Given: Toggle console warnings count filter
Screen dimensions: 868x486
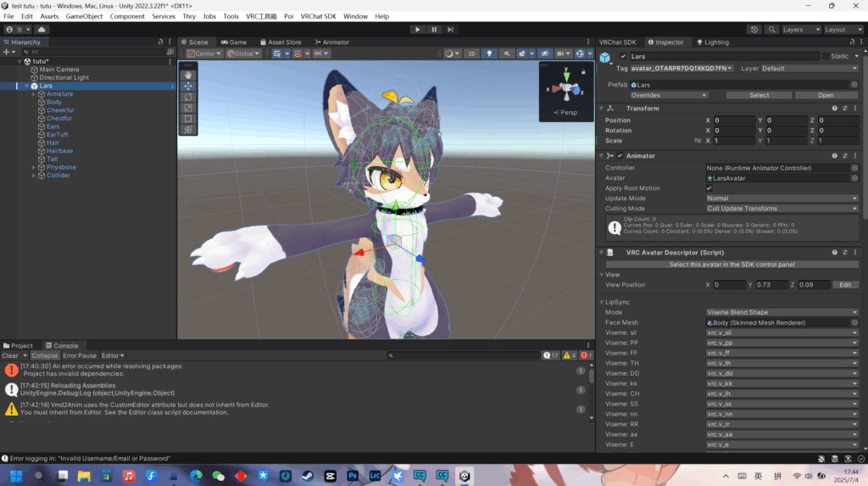Looking at the screenshot, I should coord(569,355).
